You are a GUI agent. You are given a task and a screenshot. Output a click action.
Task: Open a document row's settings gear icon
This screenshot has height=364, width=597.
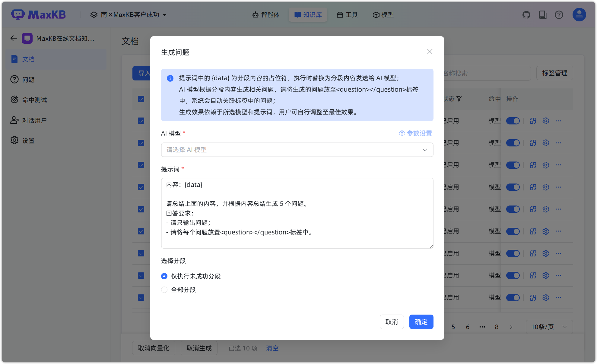(x=545, y=121)
